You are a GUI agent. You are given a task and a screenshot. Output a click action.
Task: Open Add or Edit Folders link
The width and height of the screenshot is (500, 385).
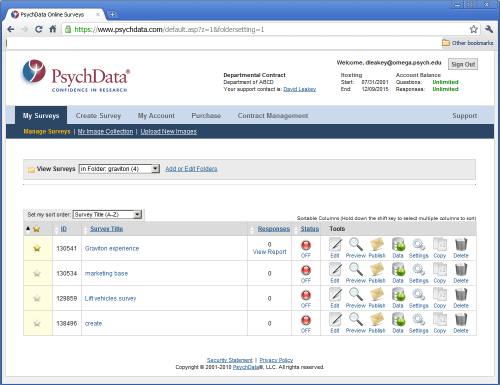click(191, 169)
